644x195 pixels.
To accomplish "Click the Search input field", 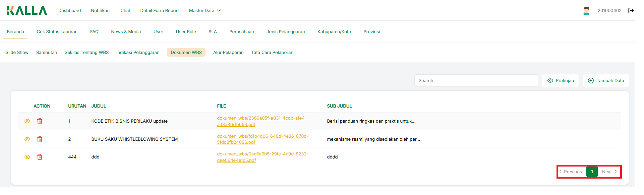I will coord(476,80).
